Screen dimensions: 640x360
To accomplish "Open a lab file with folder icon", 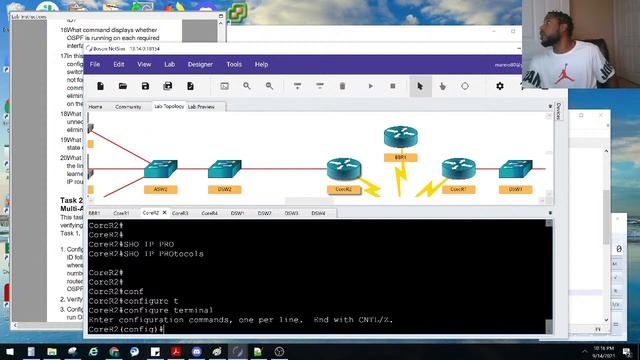I will (123, 86).
